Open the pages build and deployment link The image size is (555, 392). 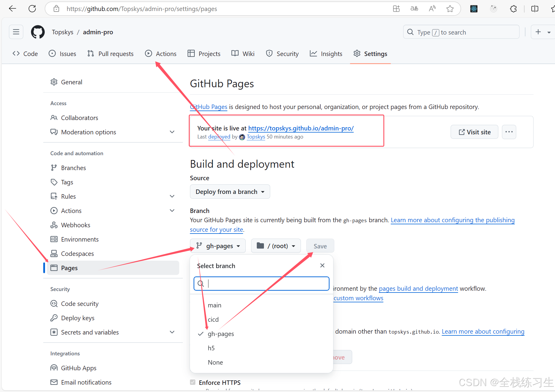pos(418,288)
